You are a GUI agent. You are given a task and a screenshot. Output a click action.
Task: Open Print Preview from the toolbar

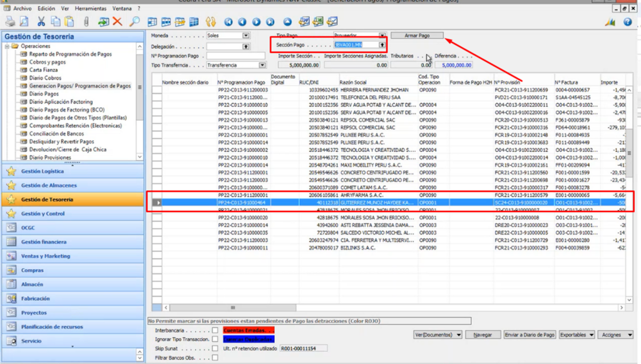(x=24, y=22)
